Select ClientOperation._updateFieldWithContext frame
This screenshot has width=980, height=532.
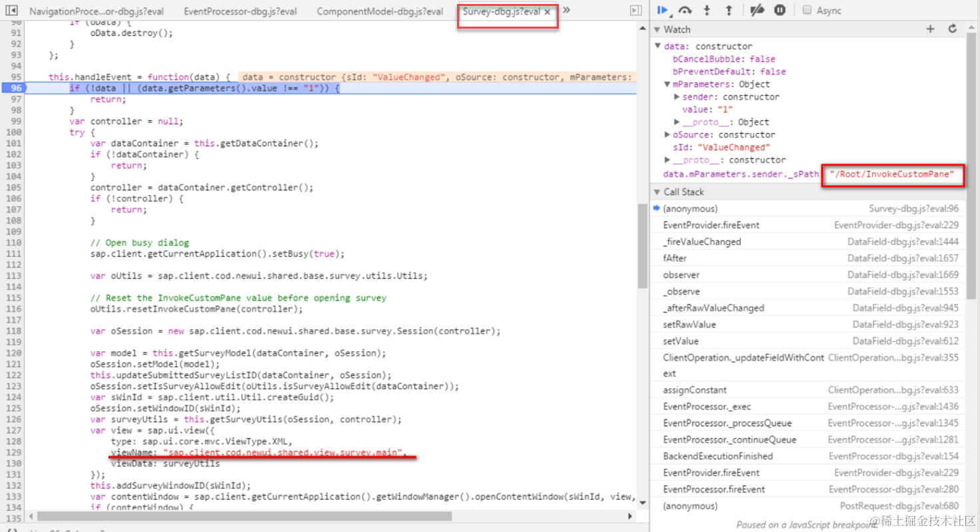tap(810, 365)
